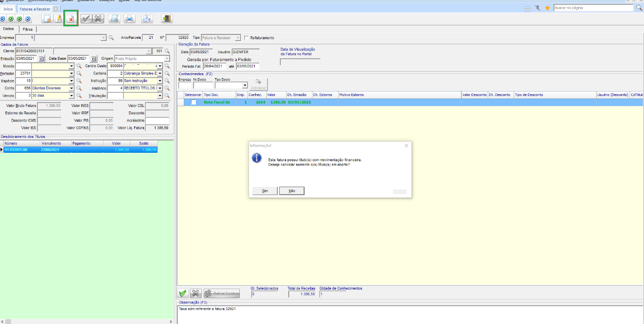Click in the Buscar na página field
The height and width of the screenshot is (324, 644).
tap(593, 8)
